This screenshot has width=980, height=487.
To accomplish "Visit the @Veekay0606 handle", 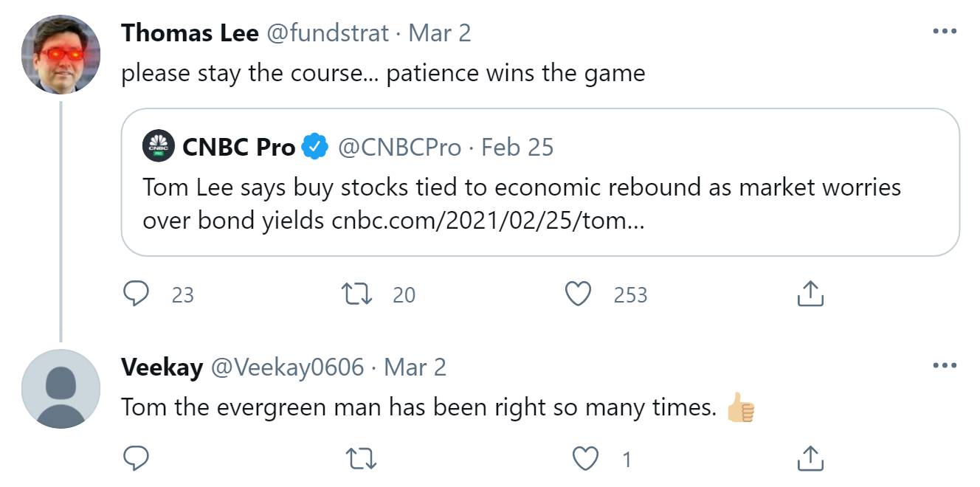I will click(x=288, y=367).
